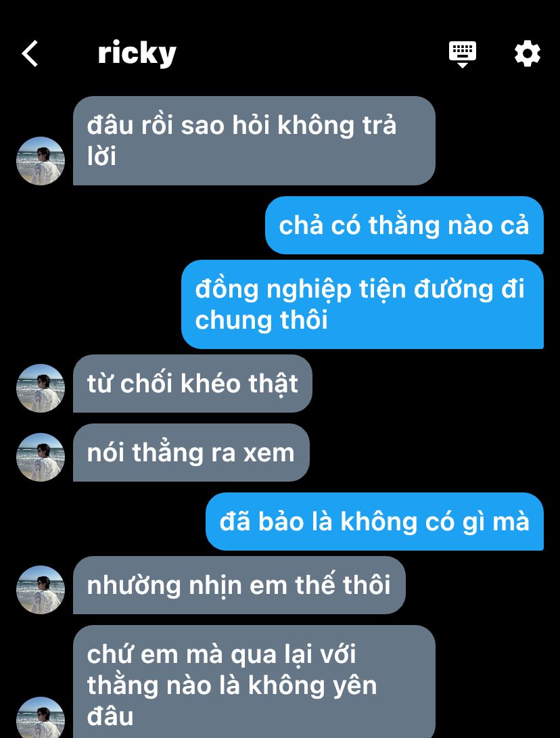
Task: Select the 'chứ em mà qua lại' message bubble
Action: point(254,682)
